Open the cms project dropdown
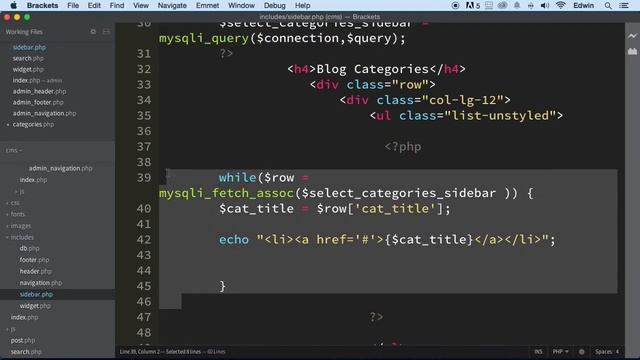 [x=13, y=150]
